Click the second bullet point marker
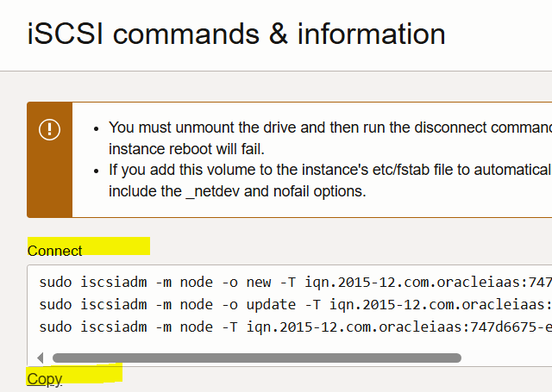 (96, 170)
